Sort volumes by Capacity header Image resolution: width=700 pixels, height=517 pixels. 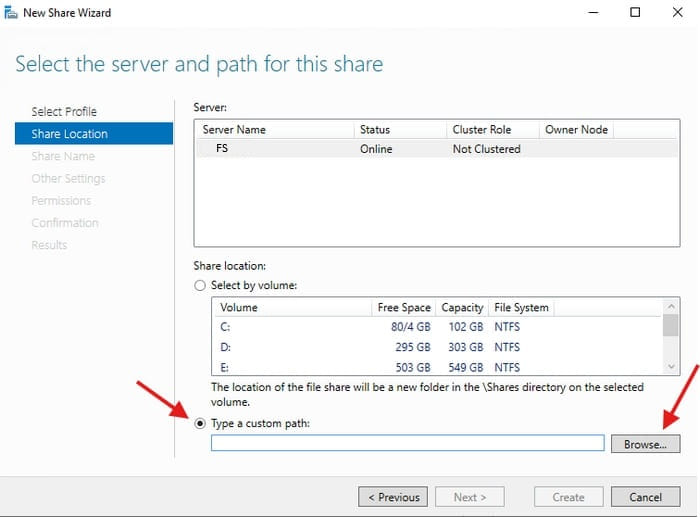[x=462, y=308]
